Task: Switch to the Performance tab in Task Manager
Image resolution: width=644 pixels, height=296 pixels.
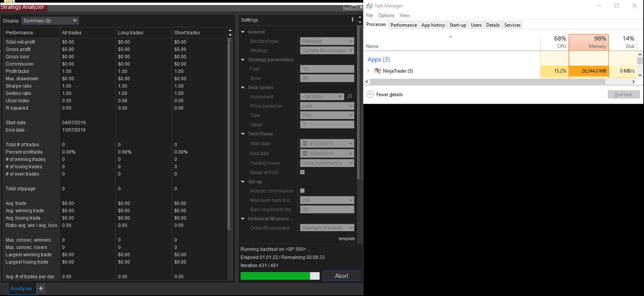Action: click(x=404, y=25)
